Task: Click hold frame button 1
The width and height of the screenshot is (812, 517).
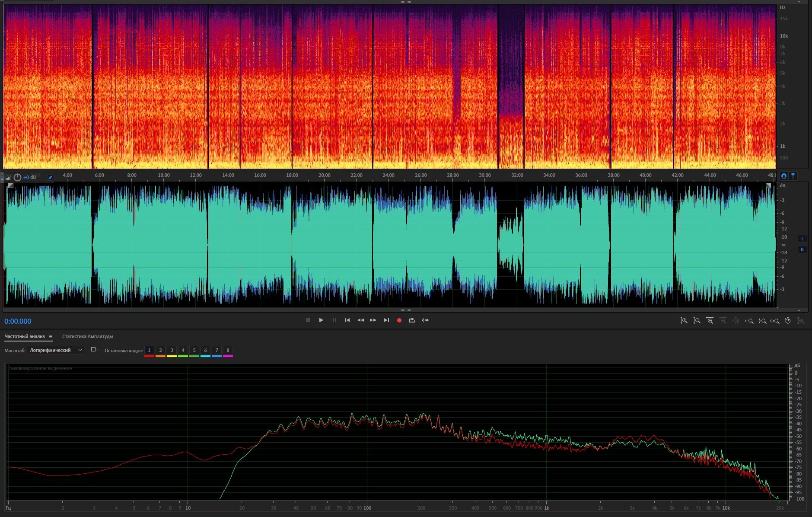Action: click(149, 350)
